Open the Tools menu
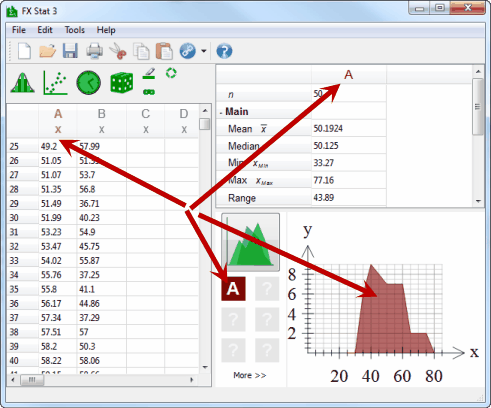 pos(75,30)
